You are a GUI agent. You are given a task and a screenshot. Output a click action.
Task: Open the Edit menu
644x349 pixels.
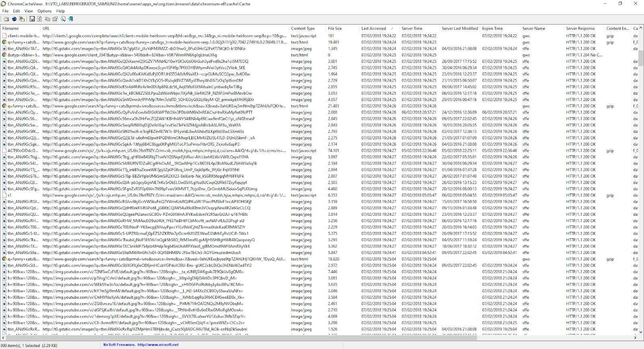[17, 11]
